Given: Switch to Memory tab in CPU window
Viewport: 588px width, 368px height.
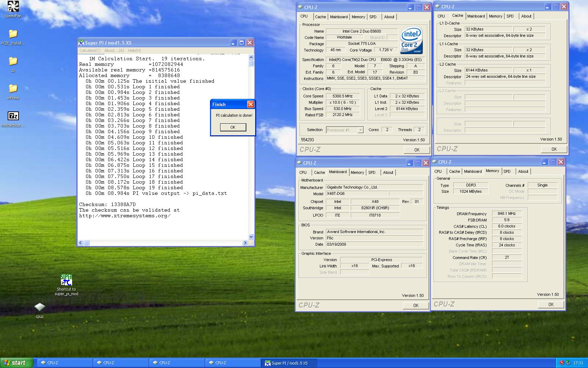Looking at the screenshot, I should [x=358, y=17].
